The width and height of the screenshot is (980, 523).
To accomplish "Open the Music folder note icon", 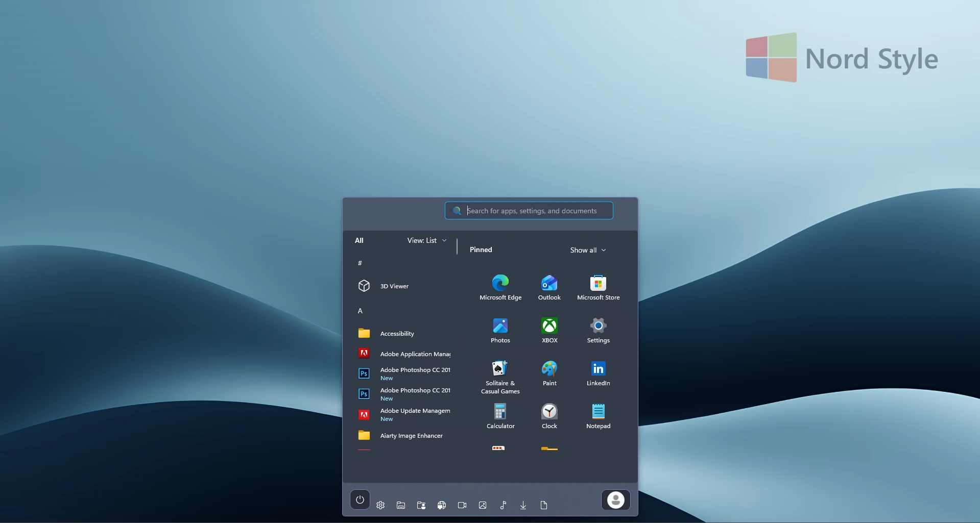I will click(x=503, y=505).
